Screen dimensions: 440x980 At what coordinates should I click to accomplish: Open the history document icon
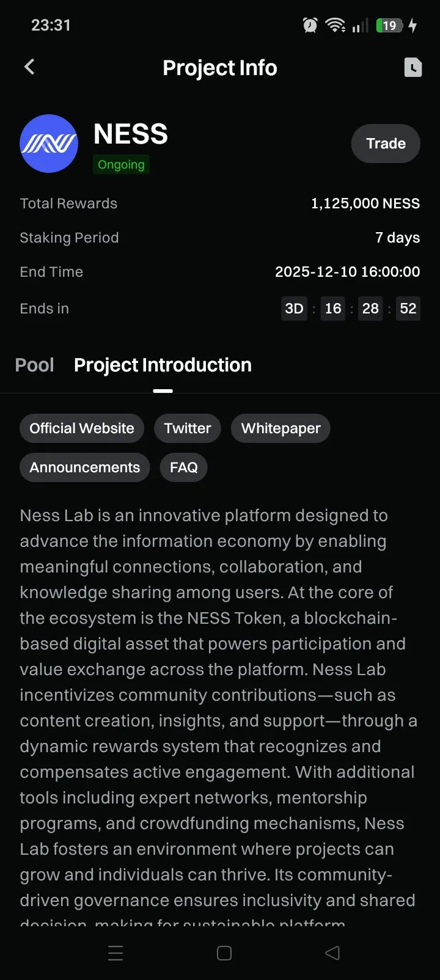coord(413,67)
